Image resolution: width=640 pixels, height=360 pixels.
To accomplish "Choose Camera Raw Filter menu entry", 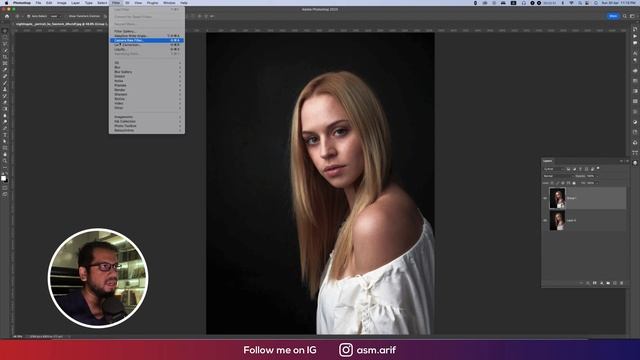I will 147,40.
